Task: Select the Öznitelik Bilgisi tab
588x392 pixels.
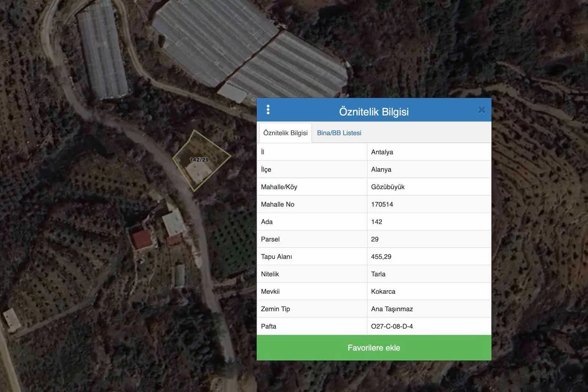Action: pyautogui.click(x=285, y=133)
